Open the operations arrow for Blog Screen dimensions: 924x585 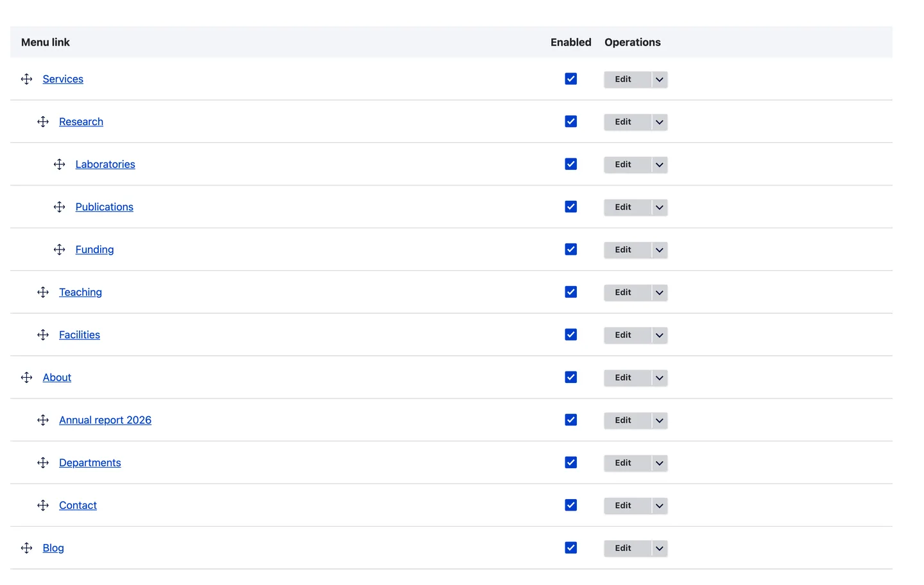point(660,548)
